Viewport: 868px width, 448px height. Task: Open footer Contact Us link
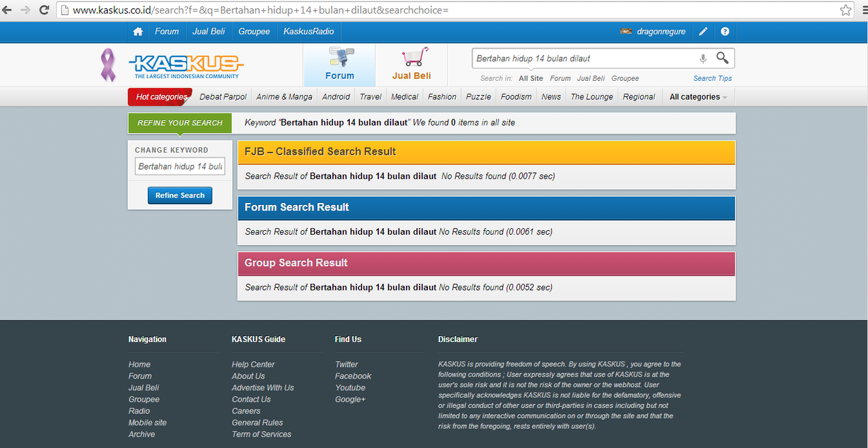tap(251, 399)
